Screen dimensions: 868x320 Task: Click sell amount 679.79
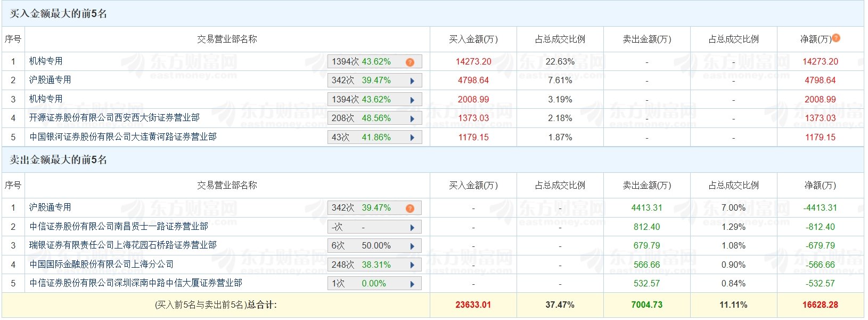tap(647, 246)
